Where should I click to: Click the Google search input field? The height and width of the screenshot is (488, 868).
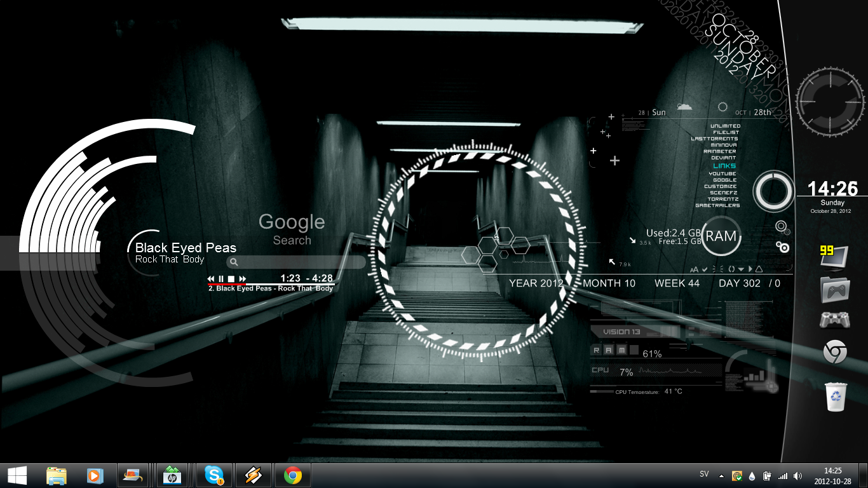[x=296, y=262]
